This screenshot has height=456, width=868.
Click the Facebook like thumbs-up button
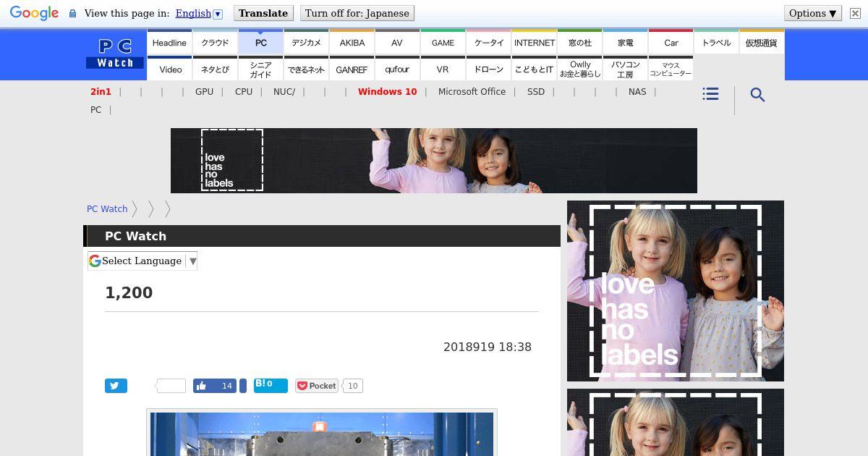pyautogui.click(x=216, y=386)
